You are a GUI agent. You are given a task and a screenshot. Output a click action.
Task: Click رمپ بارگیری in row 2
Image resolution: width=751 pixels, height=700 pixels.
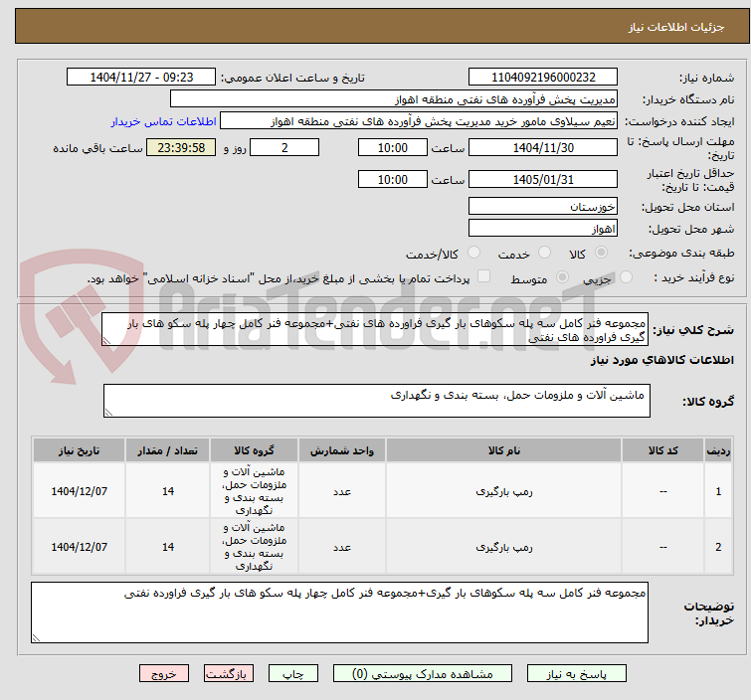pos(504,547)
